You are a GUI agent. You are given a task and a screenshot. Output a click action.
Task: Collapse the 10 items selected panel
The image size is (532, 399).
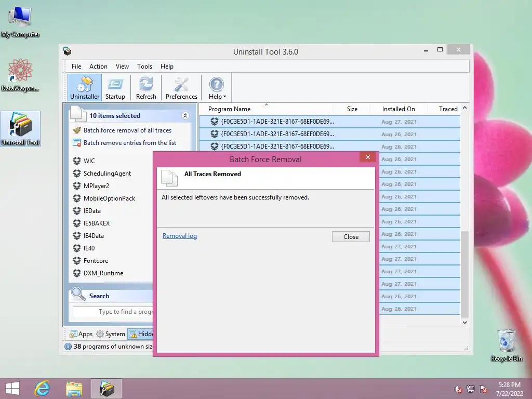(185, 116)
